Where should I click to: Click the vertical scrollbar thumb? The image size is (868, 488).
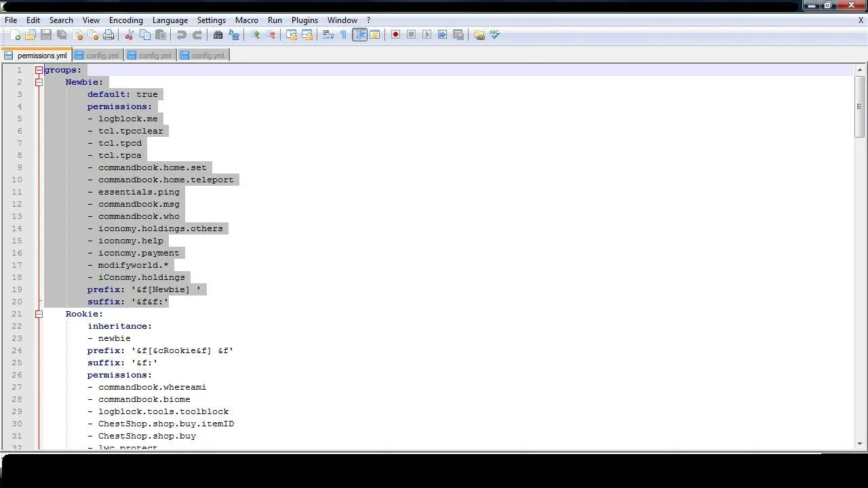point(860,107)
